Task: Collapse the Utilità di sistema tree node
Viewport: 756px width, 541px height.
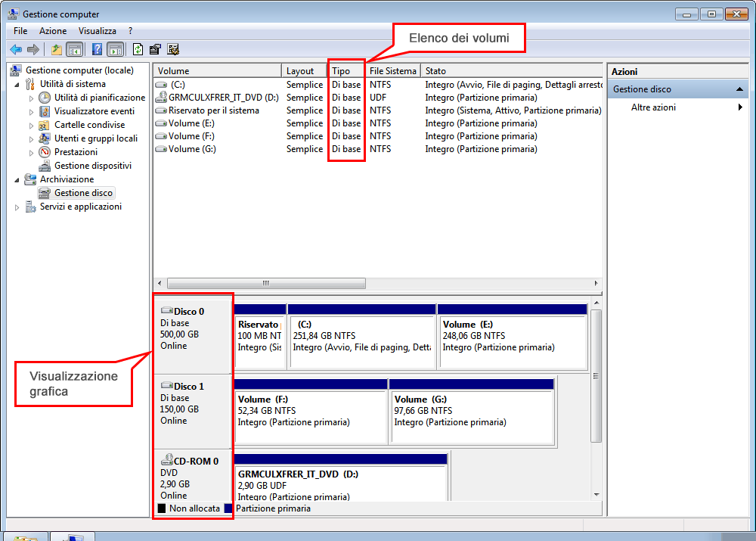Action: (17, 85)
